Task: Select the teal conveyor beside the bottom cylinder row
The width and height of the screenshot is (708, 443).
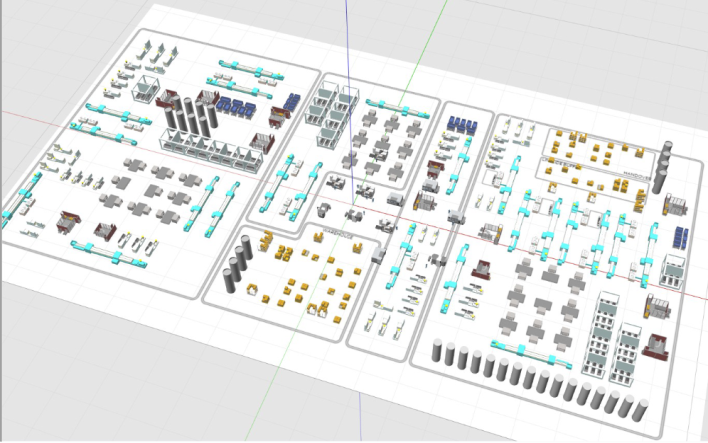Action: pos(530,352)
